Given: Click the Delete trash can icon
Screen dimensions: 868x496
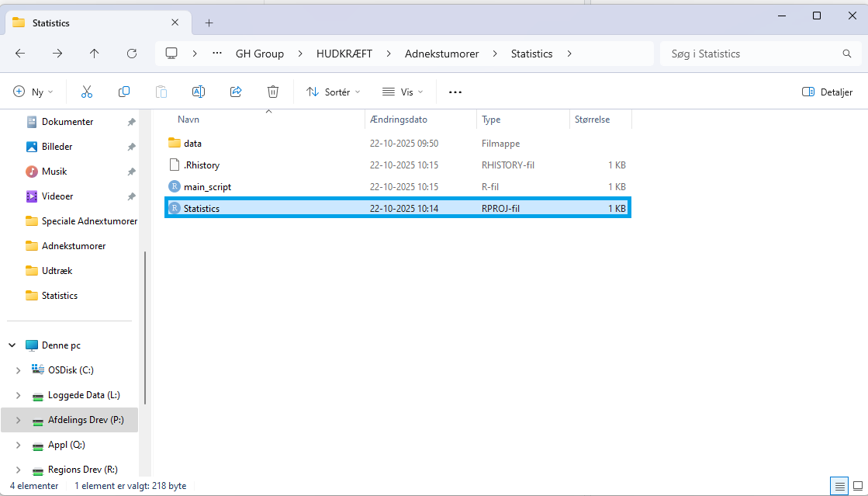Looking at the screenshot, I should [x=273, y=92].
